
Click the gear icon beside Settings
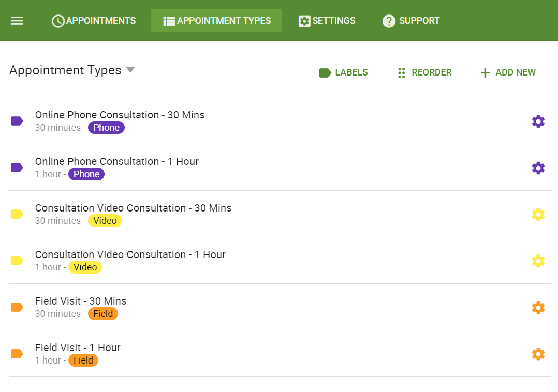tap(304, 21)
